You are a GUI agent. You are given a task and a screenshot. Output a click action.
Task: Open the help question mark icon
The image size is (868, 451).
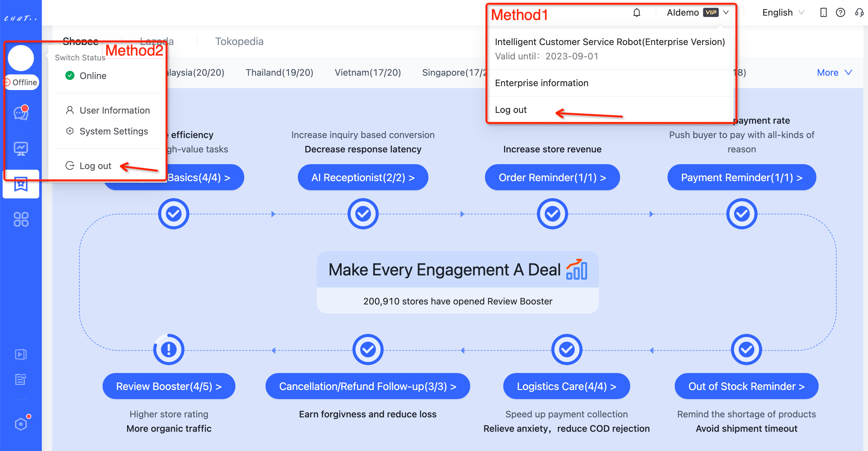(840, 13)
